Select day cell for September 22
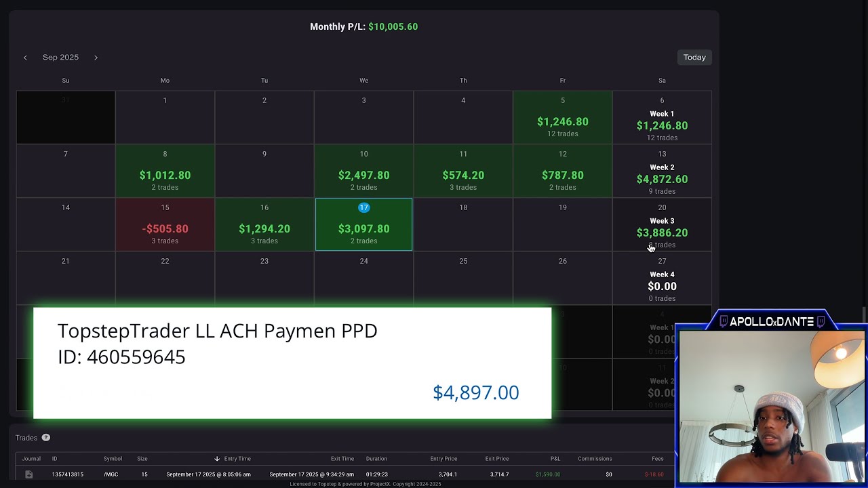This screenshot has height=488, width=868. click(165, 278)
